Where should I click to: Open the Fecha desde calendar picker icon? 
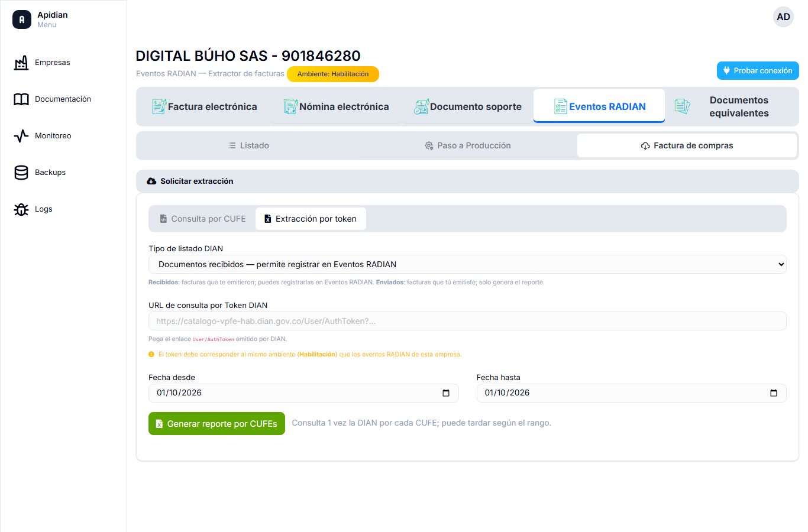pyautogui.click(x=446, y=393)
